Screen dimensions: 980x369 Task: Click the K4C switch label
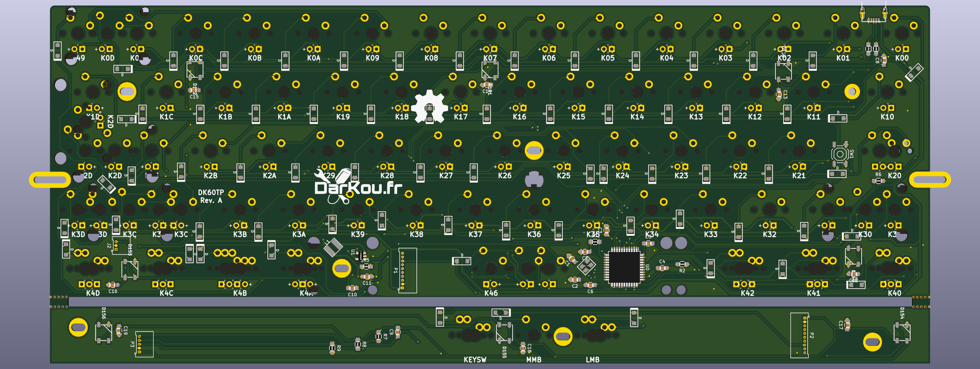point(167,293)
